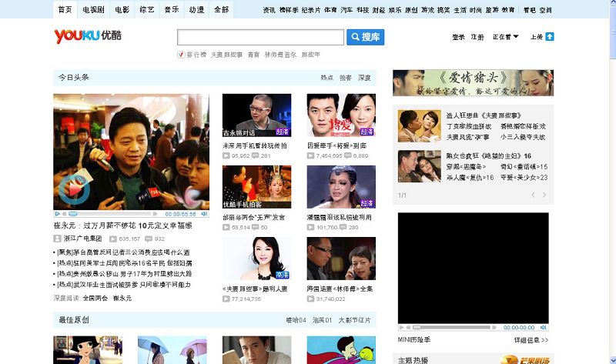Open the 电影 tab
Viewport: 616px width, 364px height.
(122, 9)
